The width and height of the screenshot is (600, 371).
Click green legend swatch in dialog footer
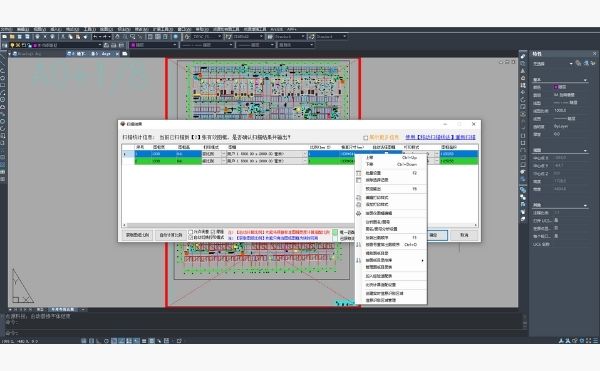coord(335,232)
